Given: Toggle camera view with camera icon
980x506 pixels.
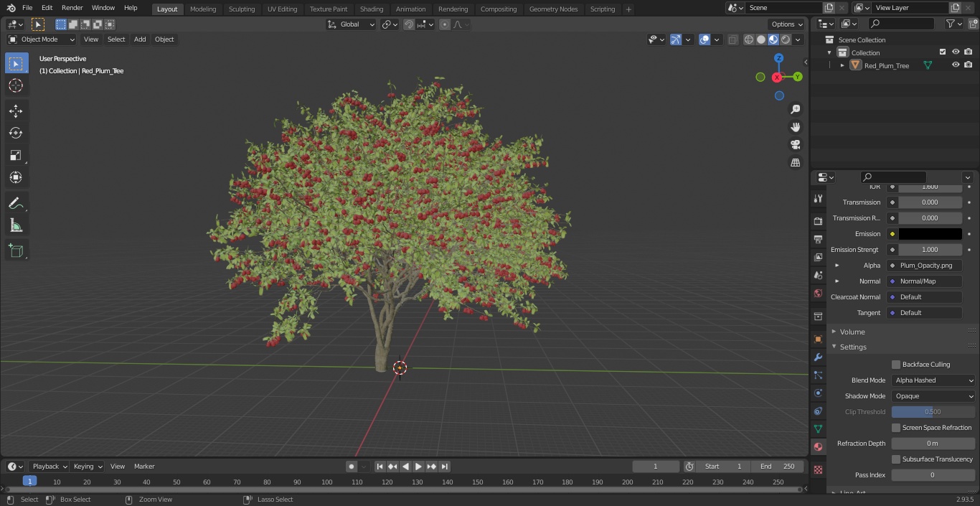Looking at the screenshot, I should 795,145.
